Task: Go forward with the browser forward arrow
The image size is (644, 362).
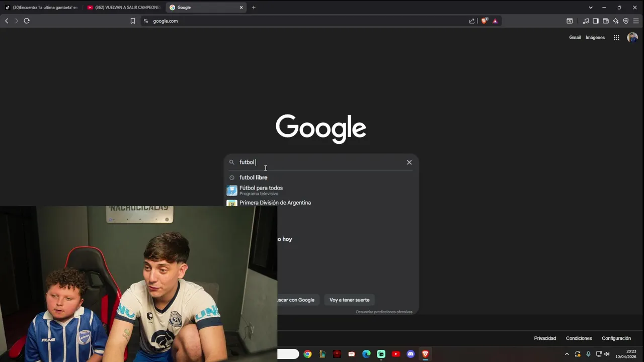Action: pos(16,21)
